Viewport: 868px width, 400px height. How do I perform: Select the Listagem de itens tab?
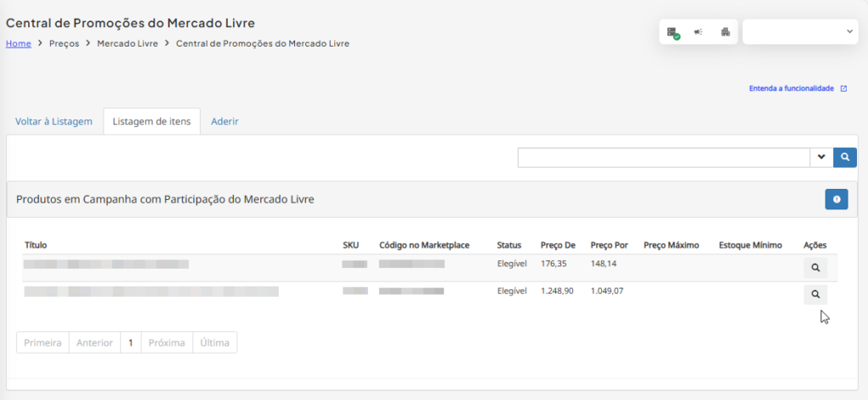(x=152, y=121)
